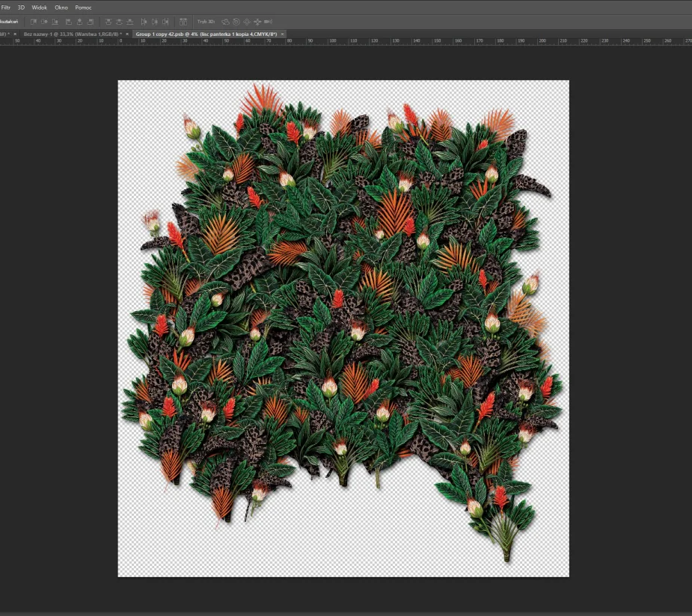Close the Group 1 copy 42.psb tab

click(283, 34)
